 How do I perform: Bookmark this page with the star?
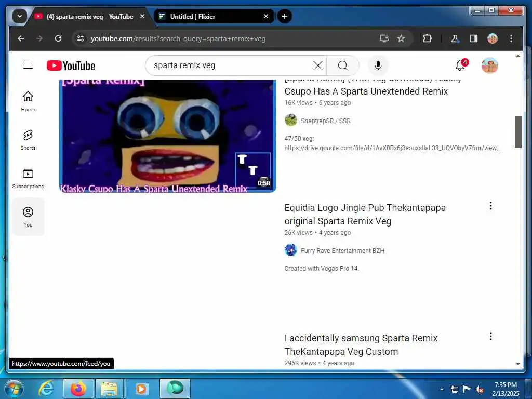click(401, 38)
